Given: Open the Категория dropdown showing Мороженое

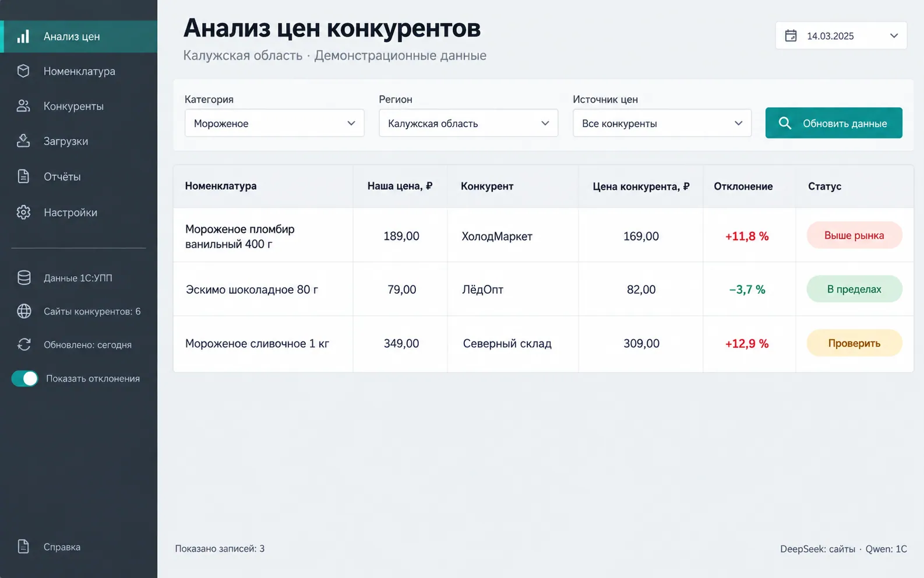Looking at the screenshot, I should pos(274,123).
